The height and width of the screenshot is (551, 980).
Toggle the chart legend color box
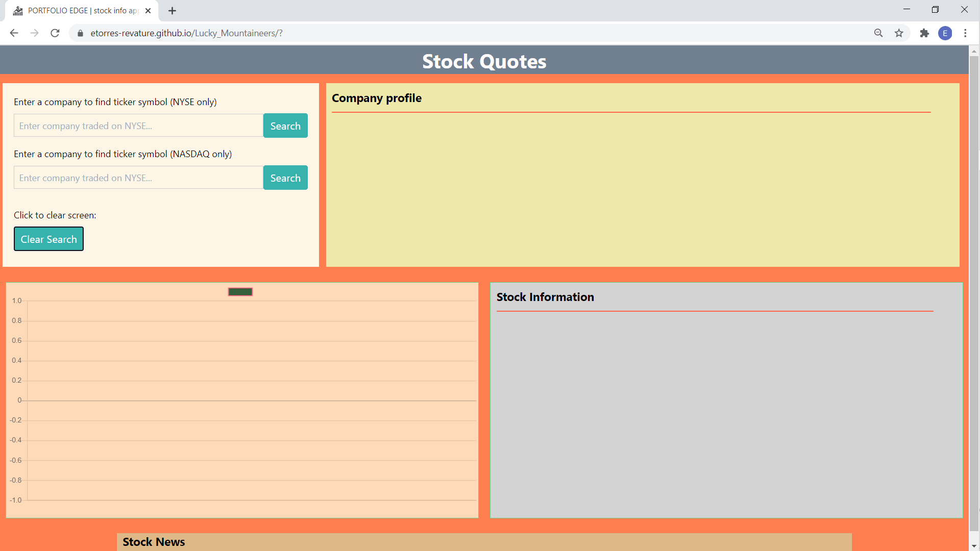(x=240, y=292)
